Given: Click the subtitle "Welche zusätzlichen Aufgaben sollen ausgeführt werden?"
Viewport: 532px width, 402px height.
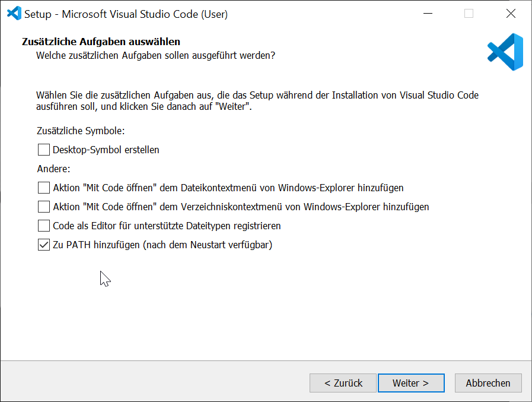Looking at the screenshot, I should point(156,55).
